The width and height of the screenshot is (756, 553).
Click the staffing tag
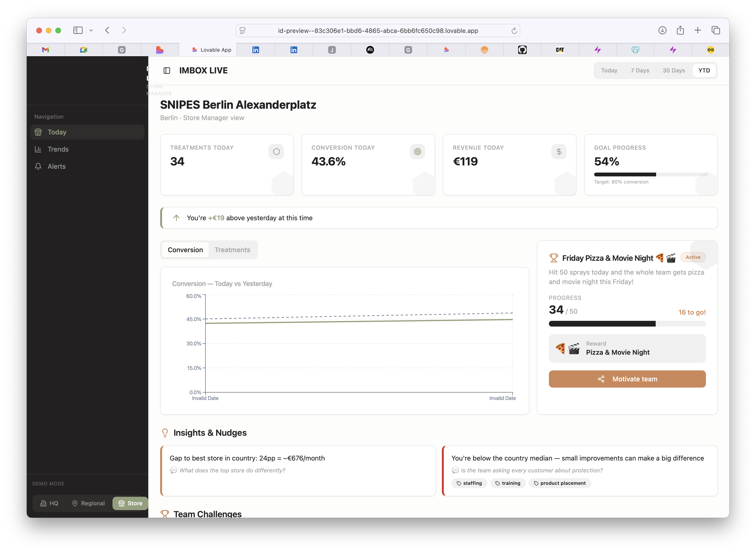pos(469,483)
